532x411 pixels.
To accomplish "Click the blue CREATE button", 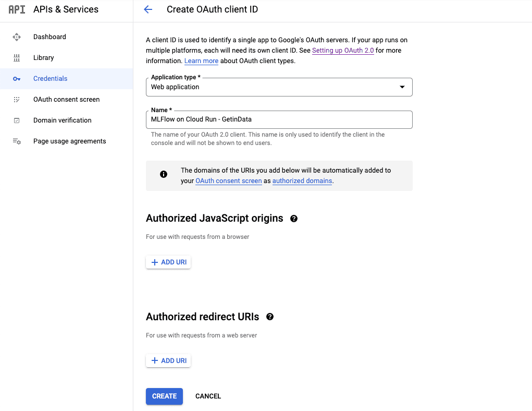I will tap(164, 396).
